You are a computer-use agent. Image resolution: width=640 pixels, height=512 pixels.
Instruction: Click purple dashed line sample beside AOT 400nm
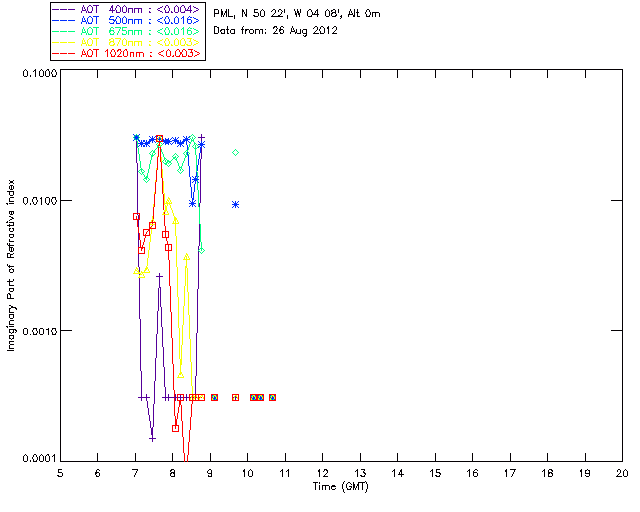(x=64, y=9)
